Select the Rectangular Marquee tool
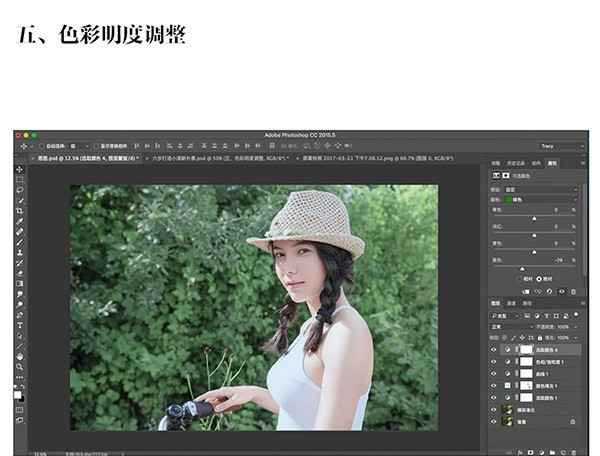This screenshot has height=456, width=600. click(x=20, y=179)
